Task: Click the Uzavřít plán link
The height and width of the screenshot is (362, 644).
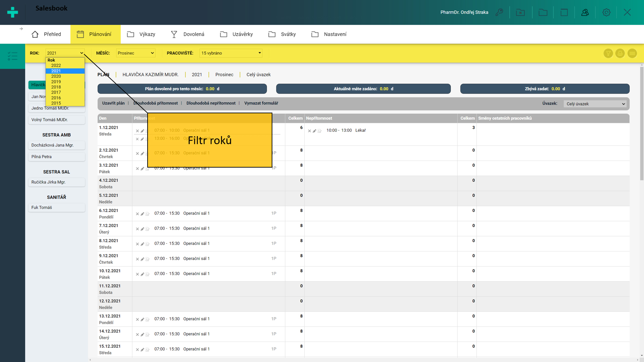Action: 113,103
